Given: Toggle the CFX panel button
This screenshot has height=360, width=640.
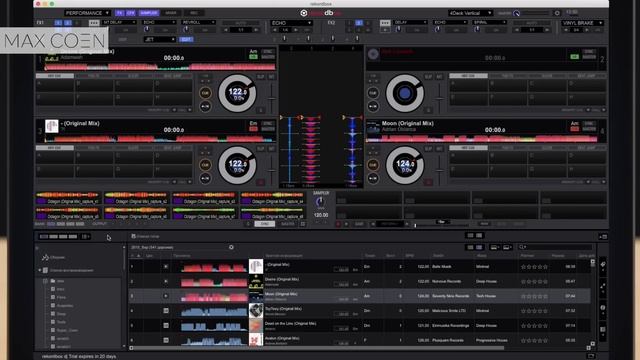Looking at the screenshot, I should tap(131, 13).
